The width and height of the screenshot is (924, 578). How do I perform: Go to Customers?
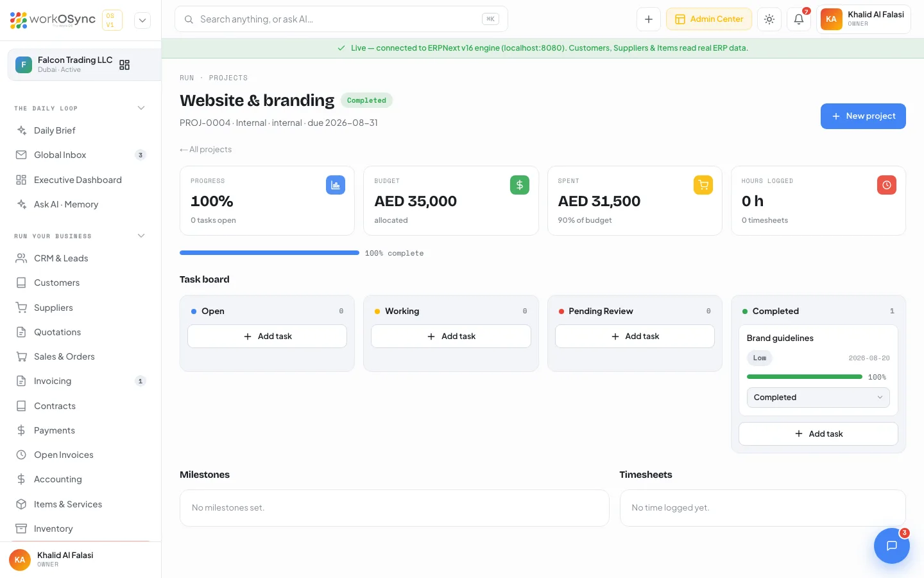coord(80,283)
